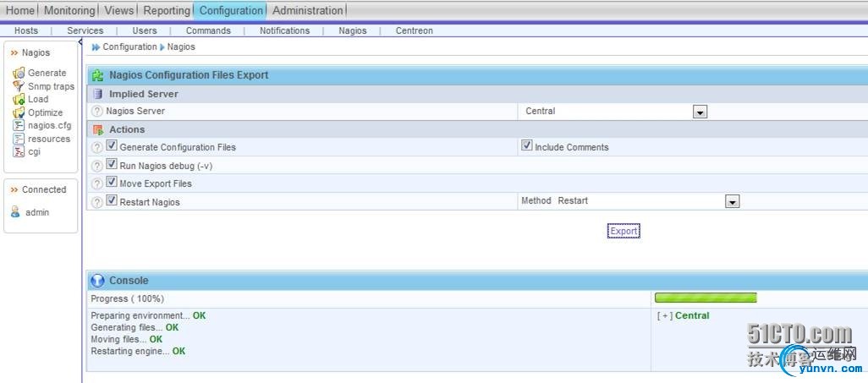The width and height of the screenshot is (868, 383).
Task: Toggle Generate Configuration Files checkbox
Action: (112, 145)
